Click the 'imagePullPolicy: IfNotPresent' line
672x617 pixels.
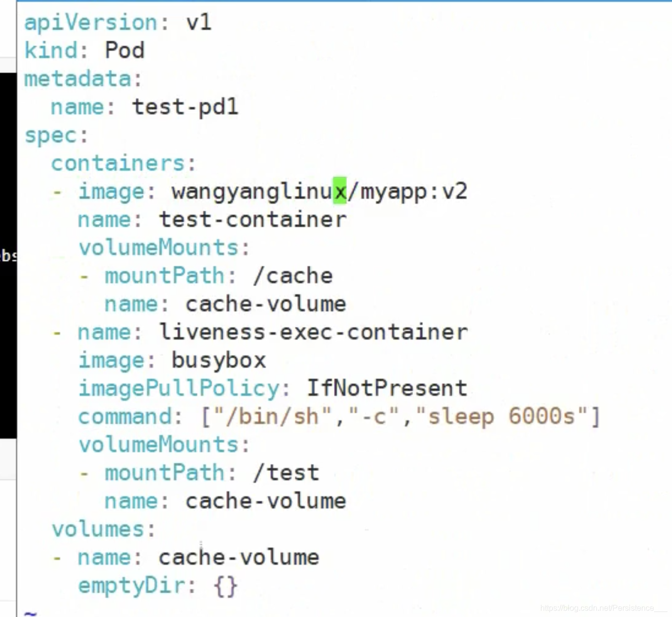click(273, 388)
